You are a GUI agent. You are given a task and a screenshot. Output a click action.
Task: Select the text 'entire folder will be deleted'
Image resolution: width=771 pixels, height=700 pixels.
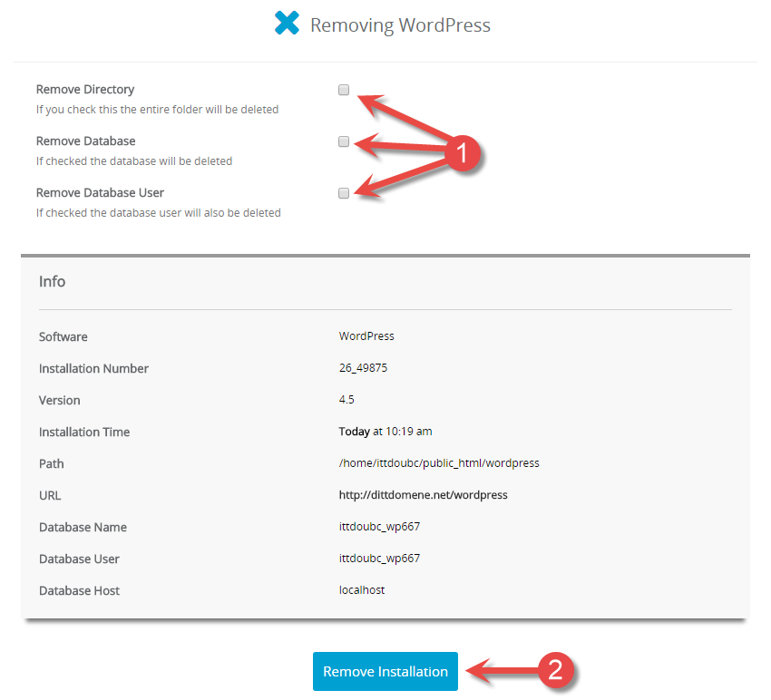pyautogui.click(x=209, y=109)
